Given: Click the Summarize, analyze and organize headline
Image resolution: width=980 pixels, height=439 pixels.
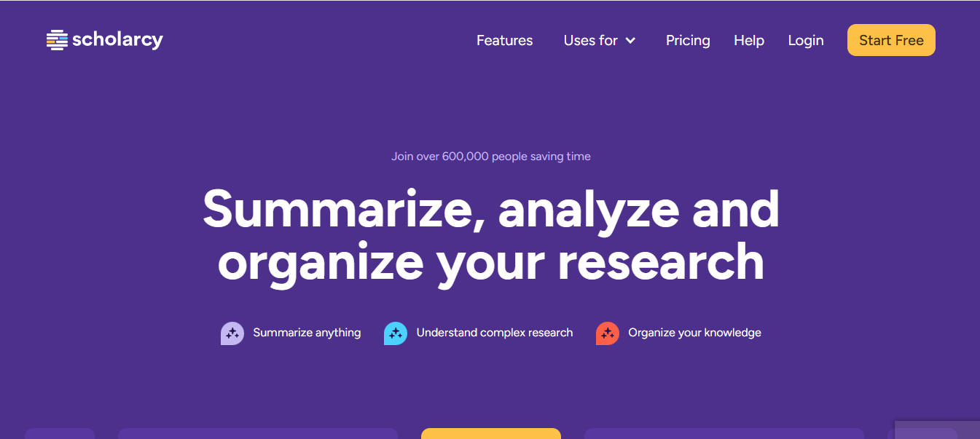Looking at the screenshot, I should 490,234.
